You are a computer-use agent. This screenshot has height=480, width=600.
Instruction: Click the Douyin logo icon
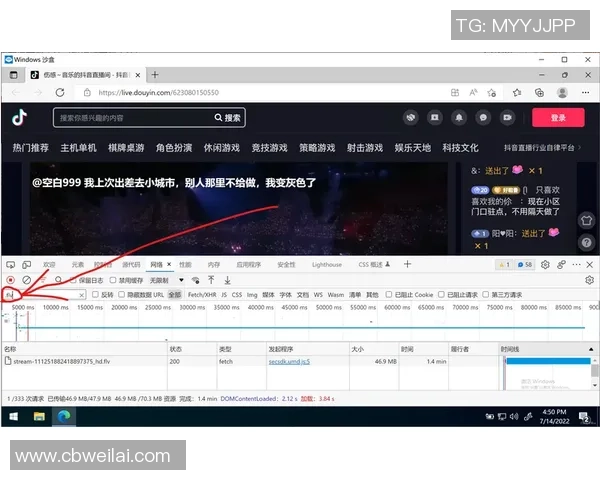(x=20, y=118)
